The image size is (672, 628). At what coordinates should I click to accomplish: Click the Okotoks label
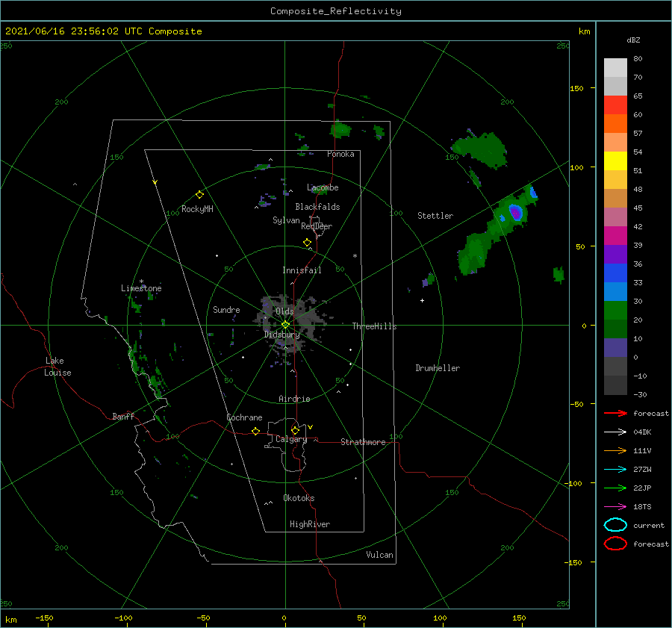299,498
